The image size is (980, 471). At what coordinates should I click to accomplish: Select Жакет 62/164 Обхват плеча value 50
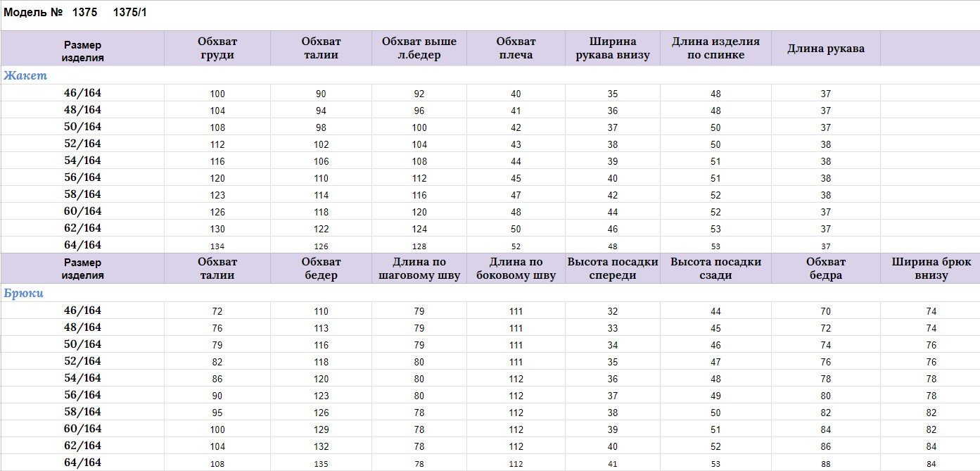click(516, 229)
